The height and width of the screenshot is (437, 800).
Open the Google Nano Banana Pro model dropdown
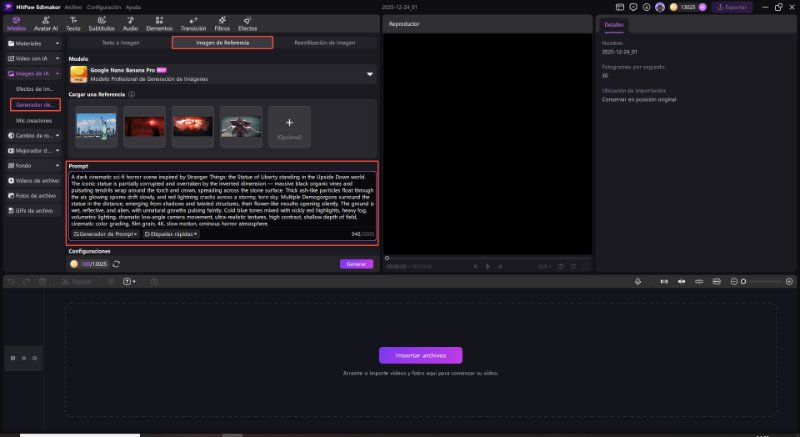[369, 74]
